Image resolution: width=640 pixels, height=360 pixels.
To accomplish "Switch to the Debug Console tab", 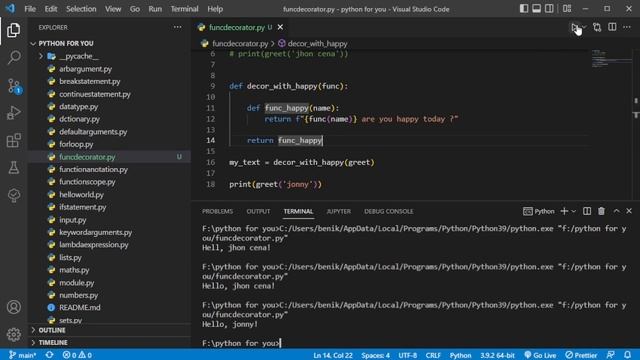I will [389, 211].
